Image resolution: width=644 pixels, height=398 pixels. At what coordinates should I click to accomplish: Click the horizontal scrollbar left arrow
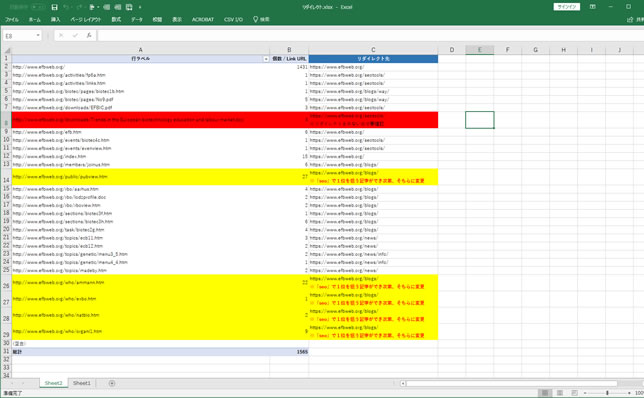(x=403, y=383)
